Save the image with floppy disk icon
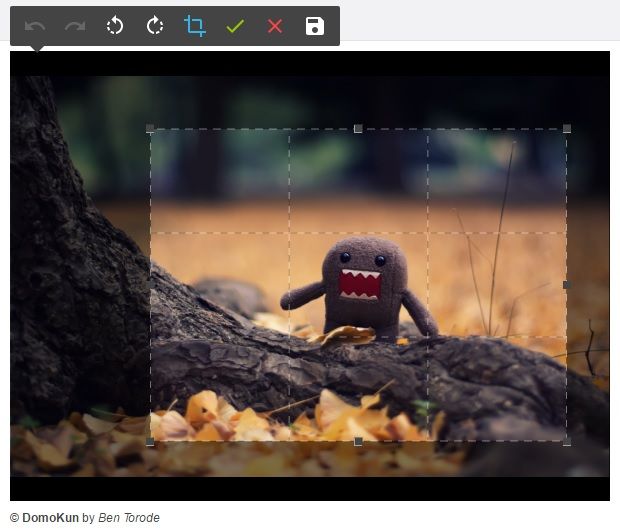 click(x=315, y=26)
